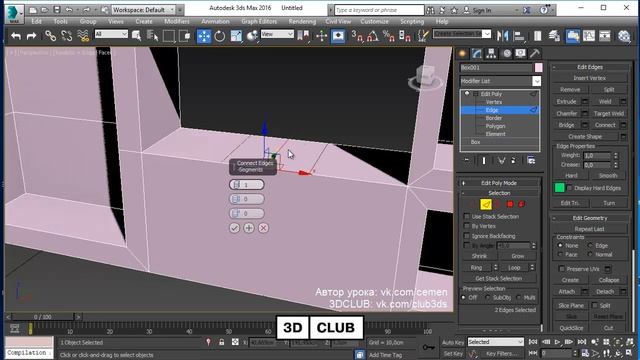Switch to the Modify command panel tab

(x=477, y=53)
